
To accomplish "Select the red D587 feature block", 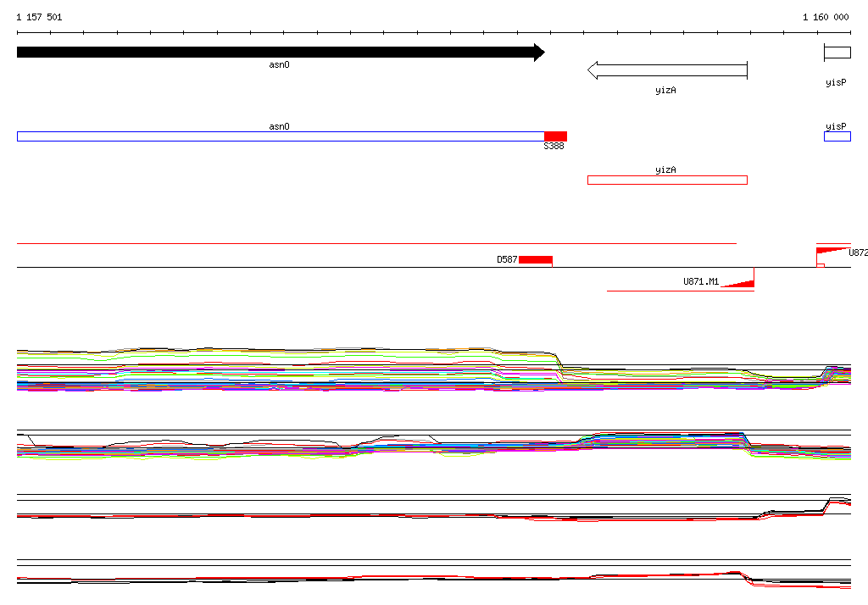I will pyautogui.click(x=536, y=259).
